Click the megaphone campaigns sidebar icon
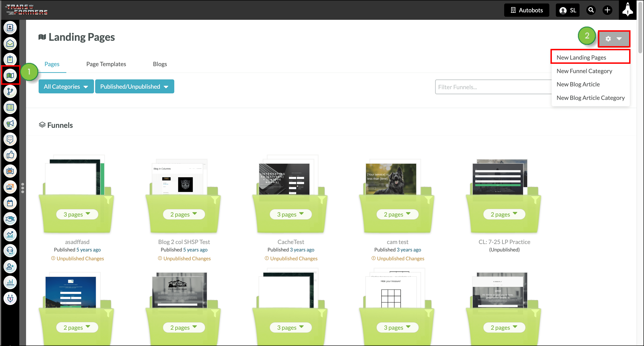This screenshot has height=346, width=644. click(10, 123)
